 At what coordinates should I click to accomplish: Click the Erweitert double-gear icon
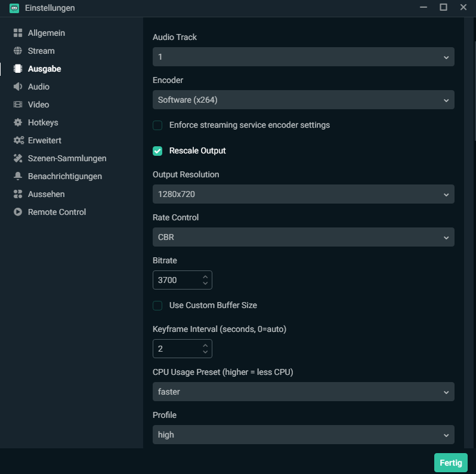point(18,140)
